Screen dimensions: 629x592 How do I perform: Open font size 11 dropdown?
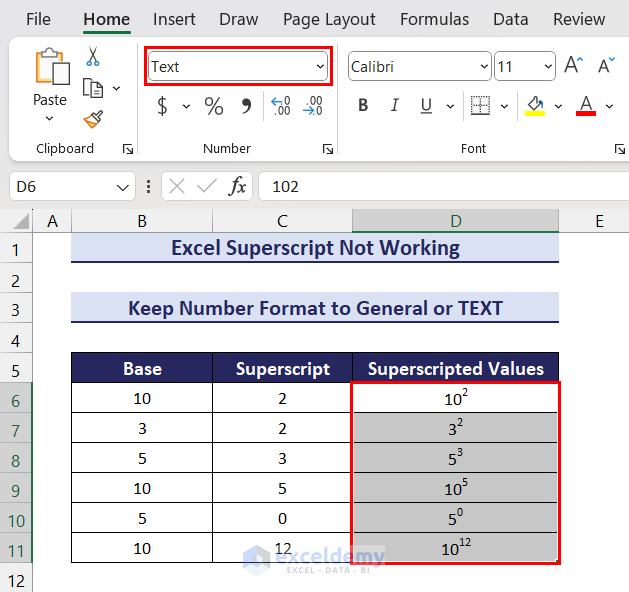point(548,67)
